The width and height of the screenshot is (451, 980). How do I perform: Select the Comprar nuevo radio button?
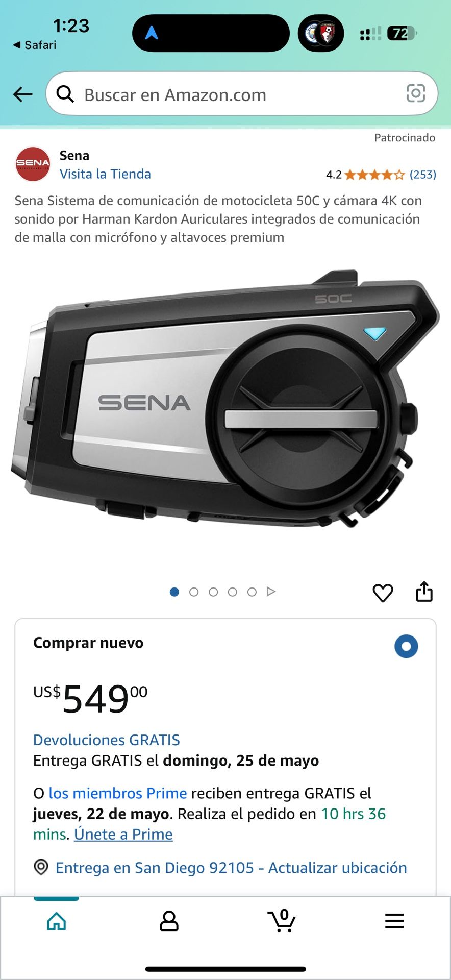(x=406, y=646)
